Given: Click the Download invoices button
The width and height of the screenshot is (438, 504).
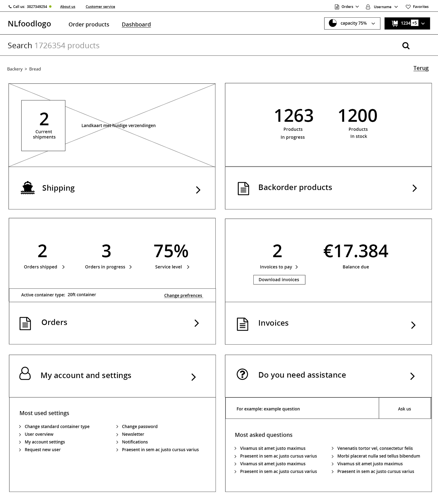Looking at the screenshot, I should click(279, 280).
